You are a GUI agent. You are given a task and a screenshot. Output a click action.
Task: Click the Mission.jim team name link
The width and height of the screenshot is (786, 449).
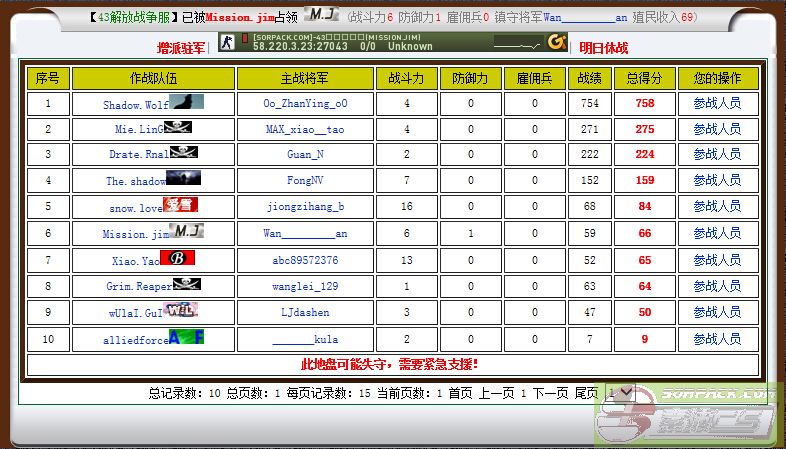coord(134,234)
